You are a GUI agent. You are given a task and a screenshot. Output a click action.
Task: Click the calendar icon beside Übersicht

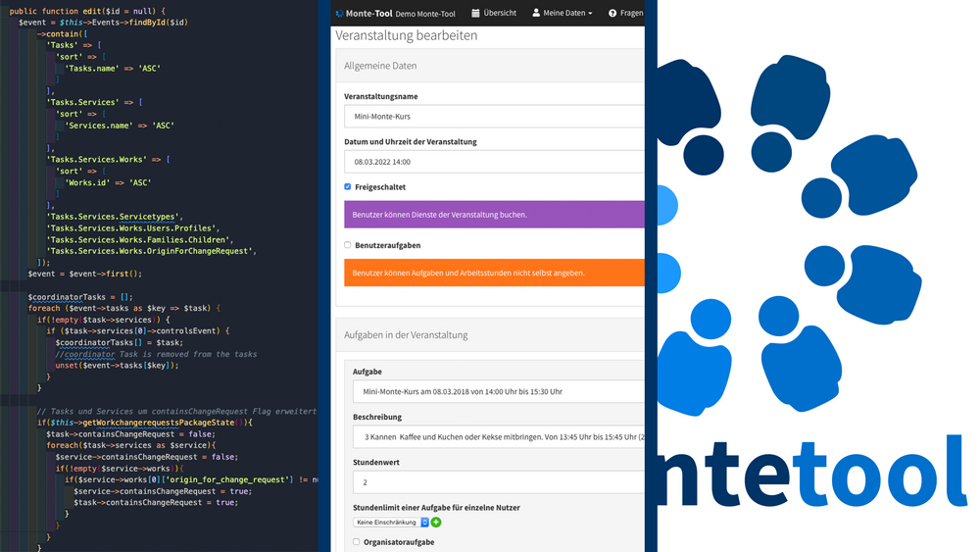475,13
